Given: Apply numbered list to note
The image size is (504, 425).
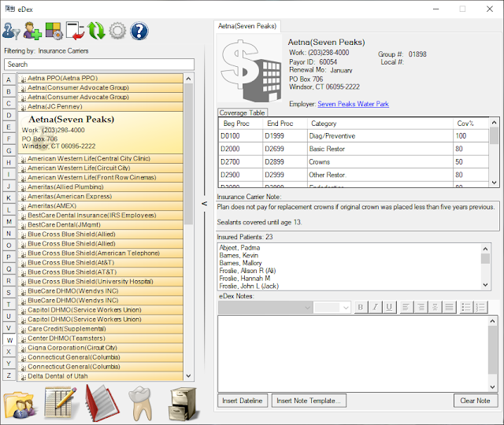Looking at the screenshot, I should click(x=480, y=308).
